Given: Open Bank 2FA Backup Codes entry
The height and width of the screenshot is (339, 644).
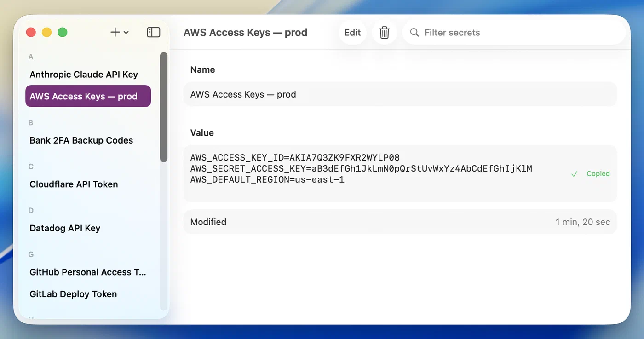Looking at the screenshot, I should (x=88, y=140).
